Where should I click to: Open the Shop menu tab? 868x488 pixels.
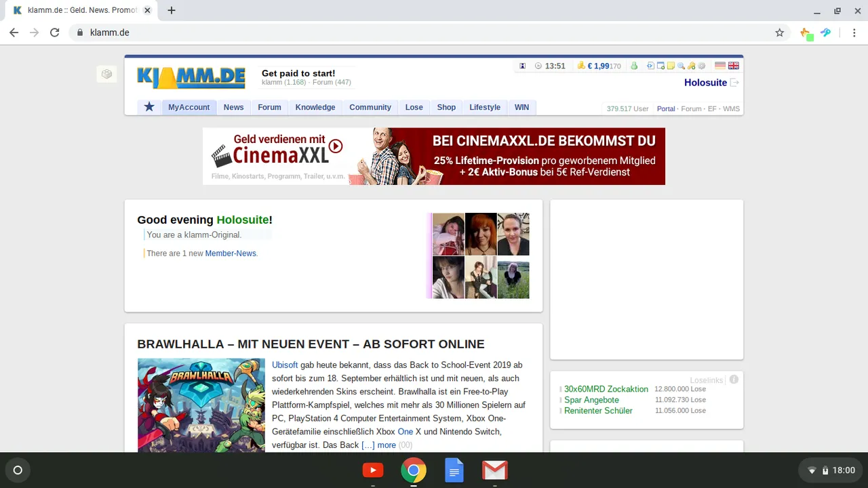point(446,107)
